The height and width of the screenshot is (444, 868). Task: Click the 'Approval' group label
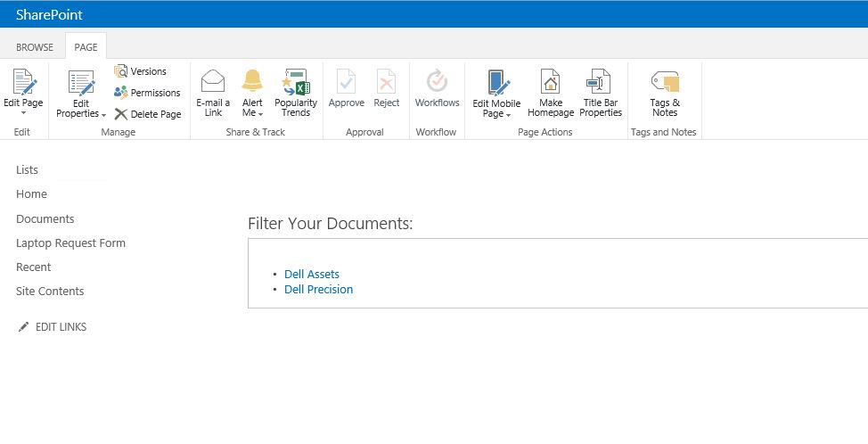pos(364,132)
